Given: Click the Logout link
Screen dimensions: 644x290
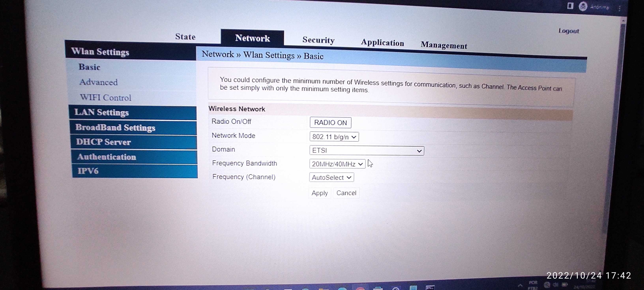Looking at the screenshot, I should pyautogui.click(x=568, y=31).
